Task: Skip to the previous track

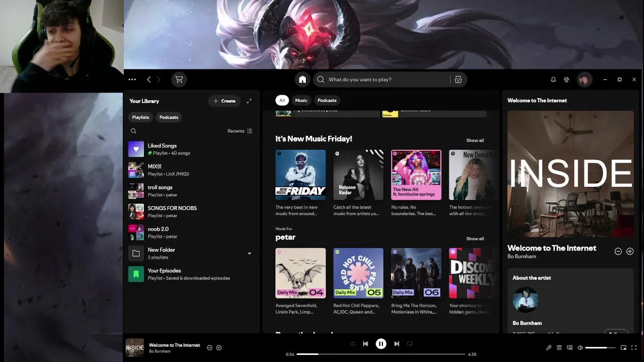Action: 365,344
